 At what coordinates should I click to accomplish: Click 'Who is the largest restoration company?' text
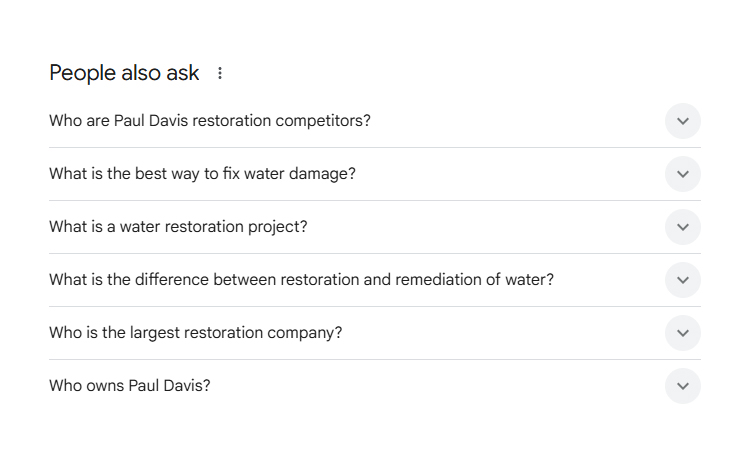195,333
